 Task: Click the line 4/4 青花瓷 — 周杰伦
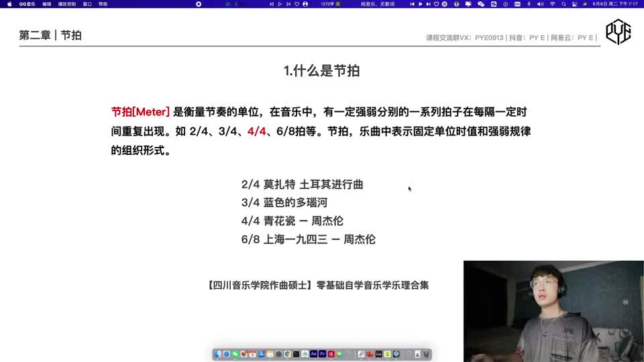(x=292, y=221)
